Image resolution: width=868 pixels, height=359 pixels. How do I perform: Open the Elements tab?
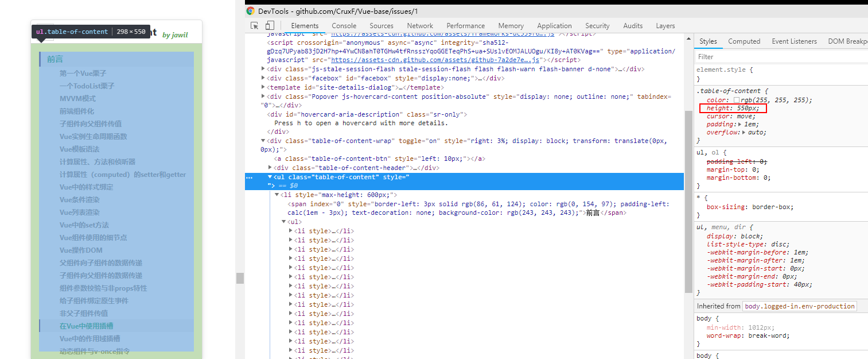(305, 26)
